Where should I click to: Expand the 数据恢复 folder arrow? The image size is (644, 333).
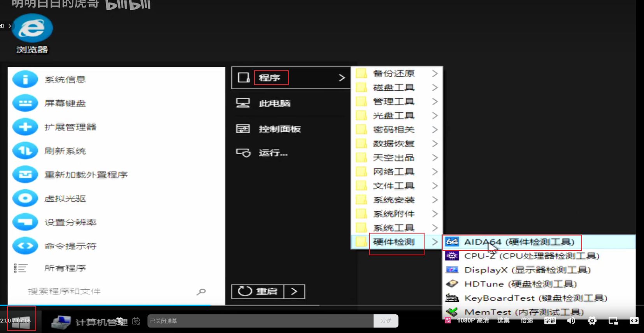[435, 143]
